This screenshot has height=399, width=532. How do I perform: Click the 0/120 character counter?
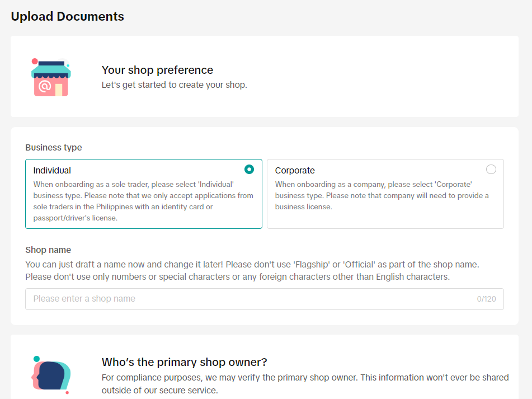pyautogui.click(x=487, y=299)
